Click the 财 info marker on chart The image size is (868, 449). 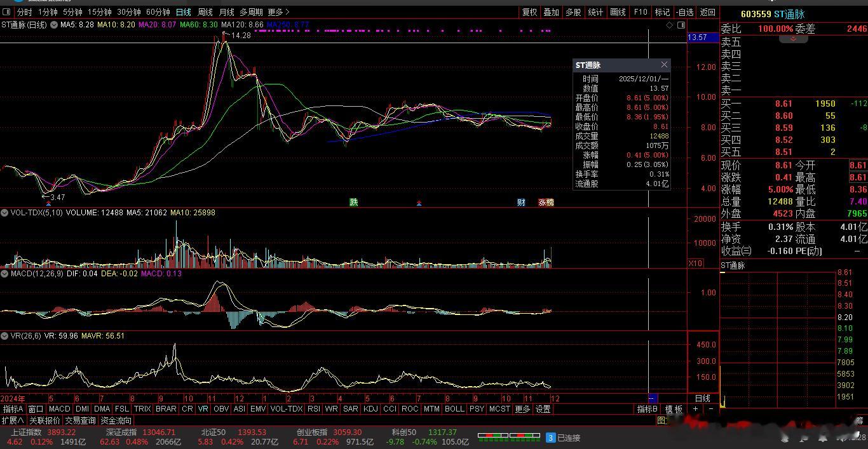point(521,203)
